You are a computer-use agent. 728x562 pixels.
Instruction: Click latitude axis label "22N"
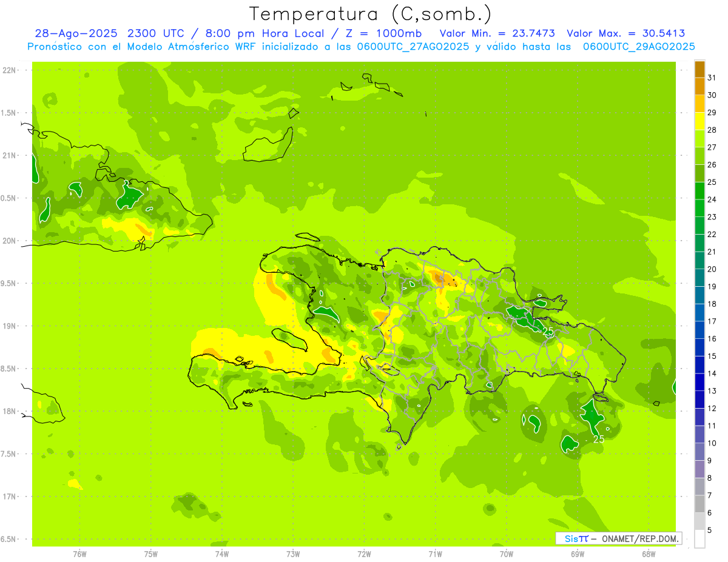click(10, 70)
